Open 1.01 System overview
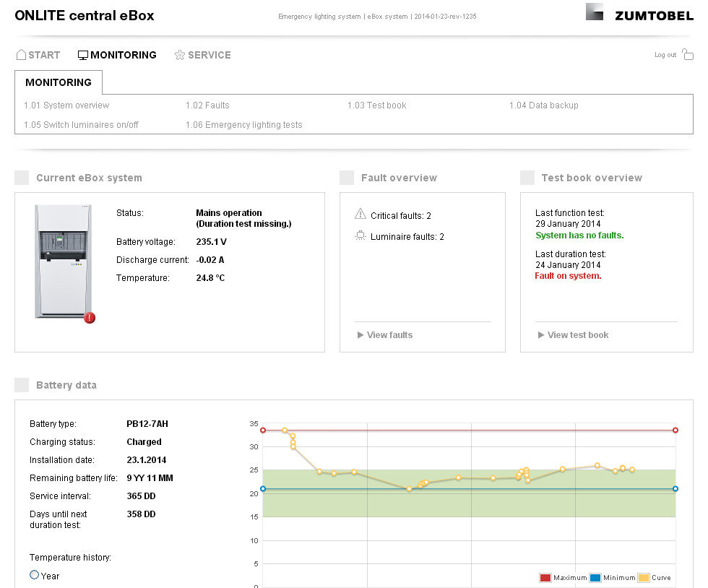 tap(66, 105)
